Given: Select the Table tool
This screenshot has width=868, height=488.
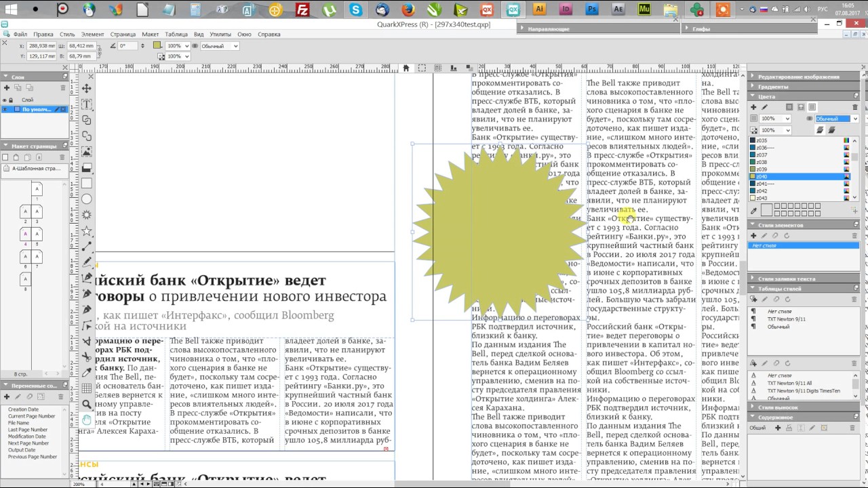Looking at the screenshot, I should [x=87, y=388].
